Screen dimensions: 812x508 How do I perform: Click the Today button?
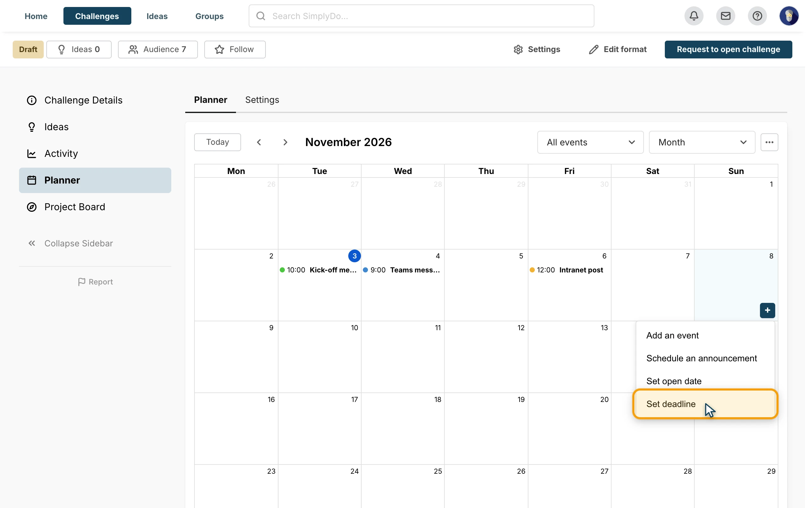[217, 142]
